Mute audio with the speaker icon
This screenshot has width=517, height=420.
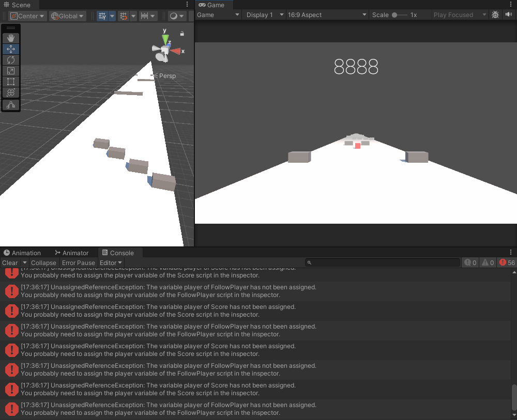(x=509, y=15)
